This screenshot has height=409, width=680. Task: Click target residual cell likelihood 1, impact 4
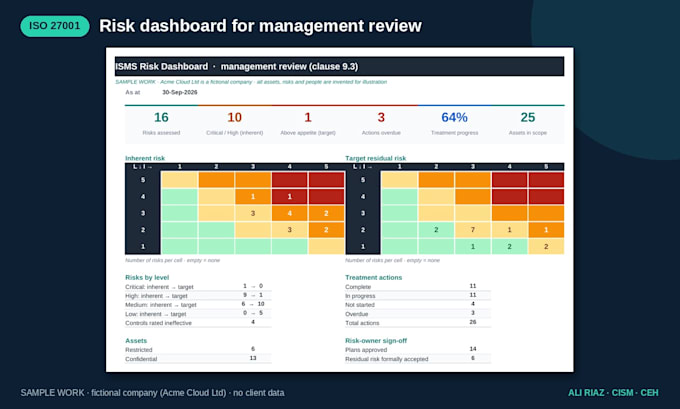click(x=510, y=246)
